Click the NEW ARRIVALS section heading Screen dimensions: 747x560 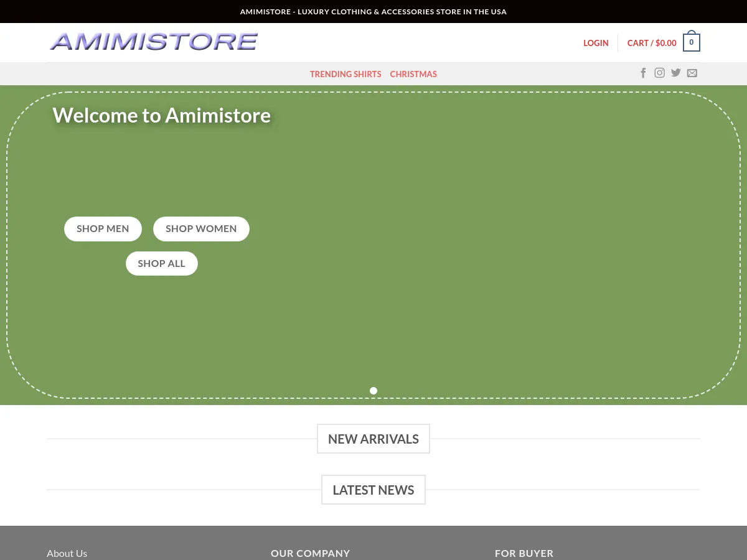pos(374,439)
